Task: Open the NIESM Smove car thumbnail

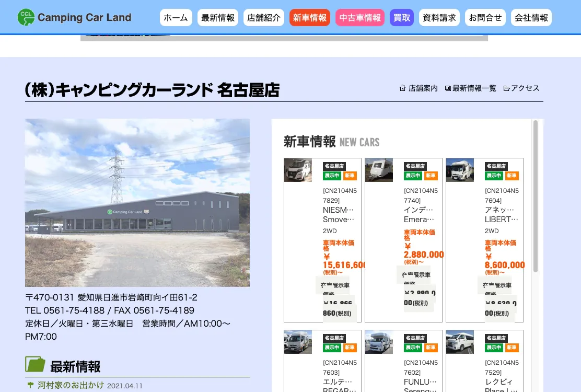Action: tap(298, 170)
